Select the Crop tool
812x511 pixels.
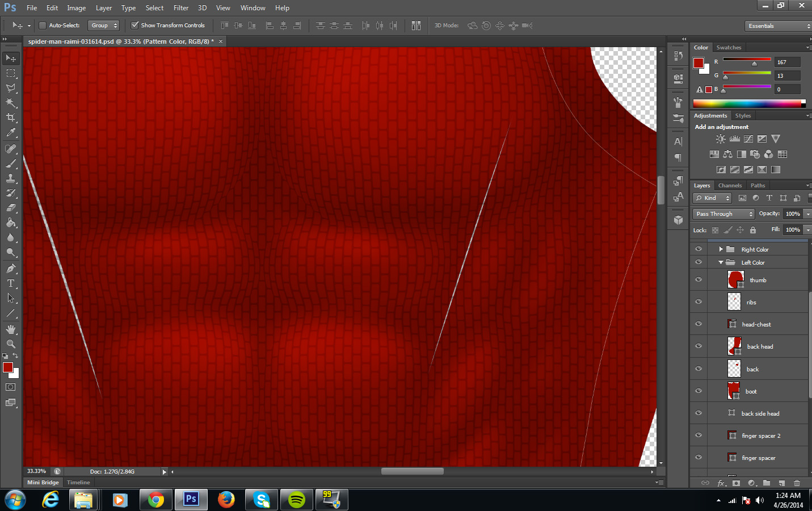pyautogui.click(x=11, y=118)
